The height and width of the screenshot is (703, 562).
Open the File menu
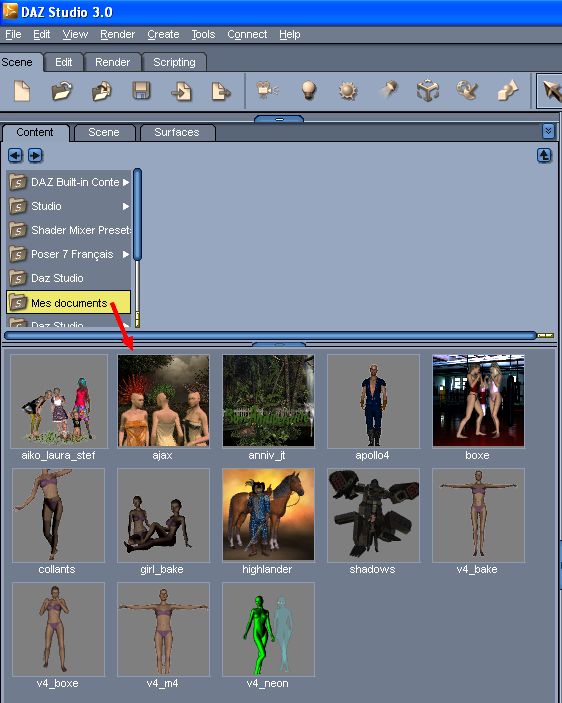(x=13, y=35)
